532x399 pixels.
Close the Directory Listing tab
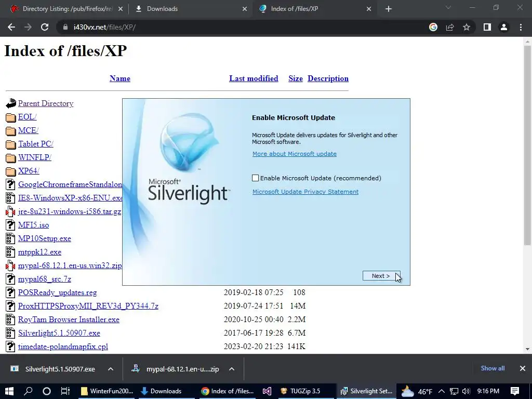(121, 9)
